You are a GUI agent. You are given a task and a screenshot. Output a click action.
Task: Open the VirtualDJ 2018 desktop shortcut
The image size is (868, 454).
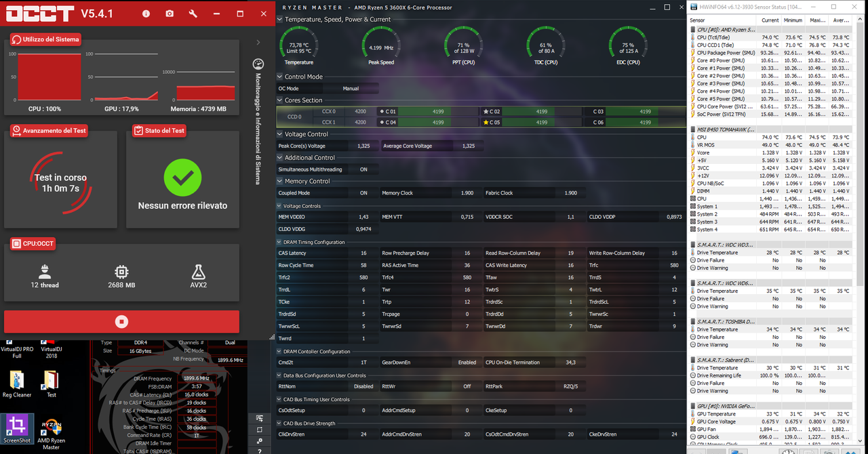click(51, 350)
